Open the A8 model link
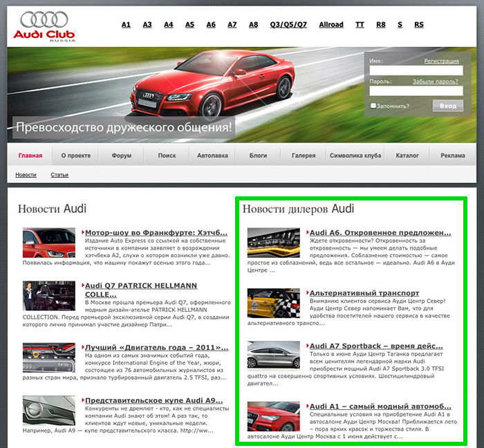This screenshot has height=448, width=484. (254, 25)
